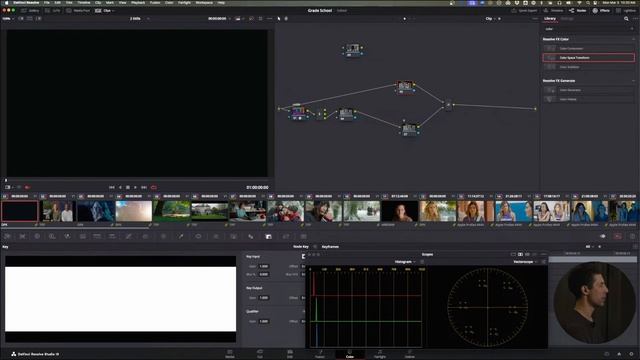Open the HDR color wheels palette
The width and height of the screenshot is (640, 360).
point(52,236)
